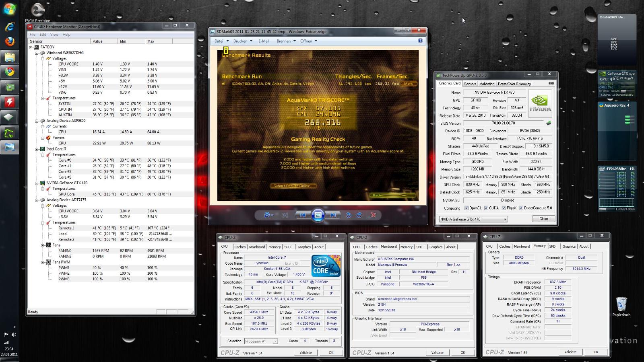Open Google Chrome from the taskbar

pyautogui.click(x=9, y=72)
